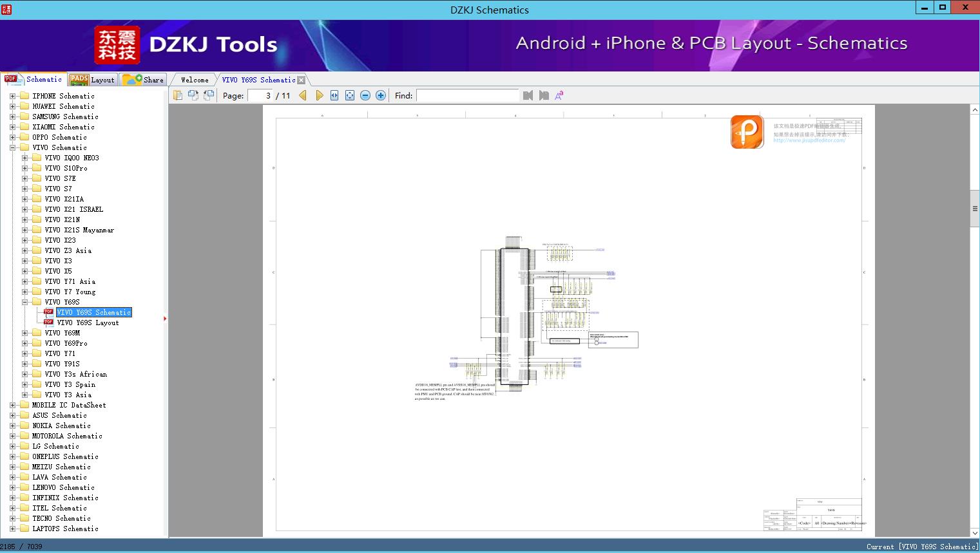Collapse the VIVO Schematic folder

click(x=12, y=147)
